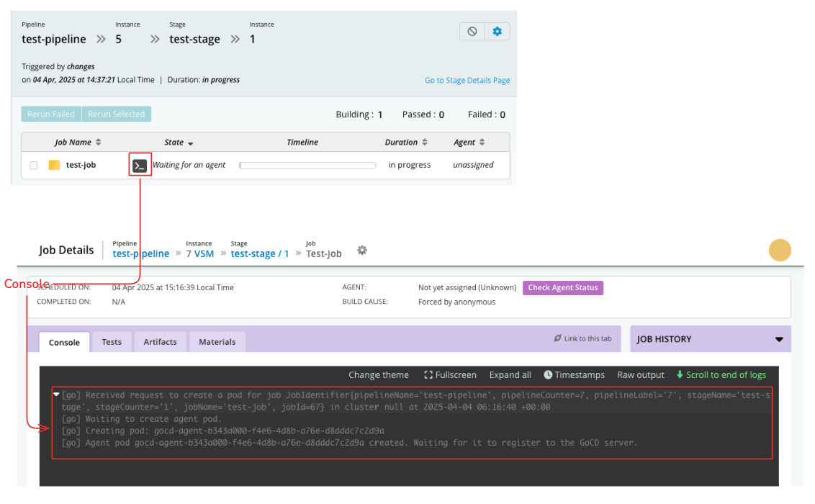Click the 'Failed : 0' counter
The height and width of the screenshot is (504, 815).
[x=487, y=114]
